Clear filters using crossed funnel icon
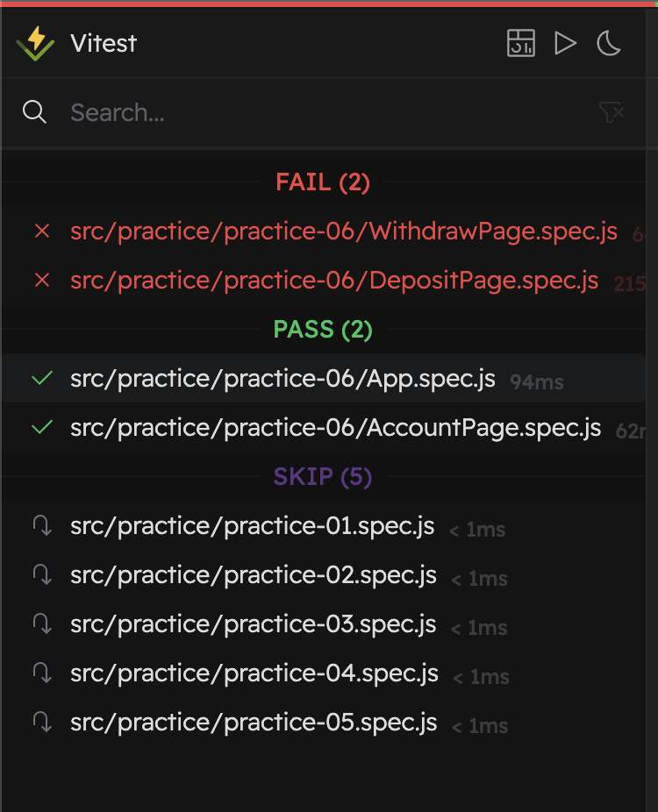658x812 pixels. pyautogui.click(x=611, y=112)
